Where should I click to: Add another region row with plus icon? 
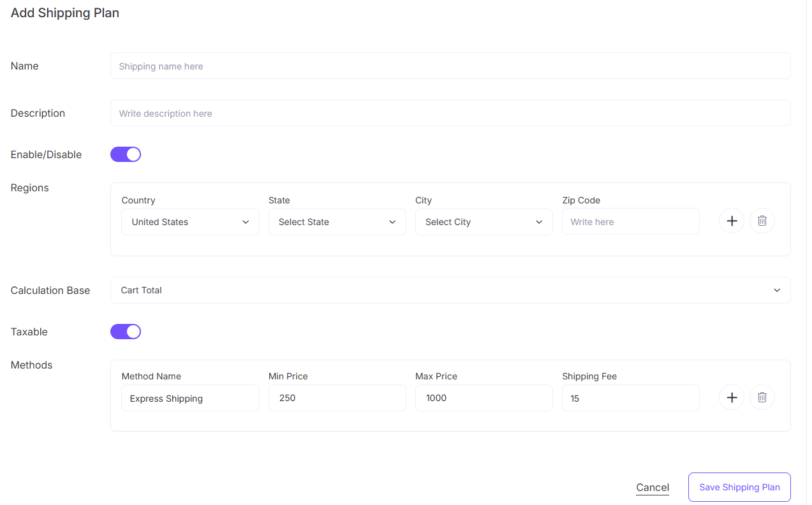[x=732, y=221]
